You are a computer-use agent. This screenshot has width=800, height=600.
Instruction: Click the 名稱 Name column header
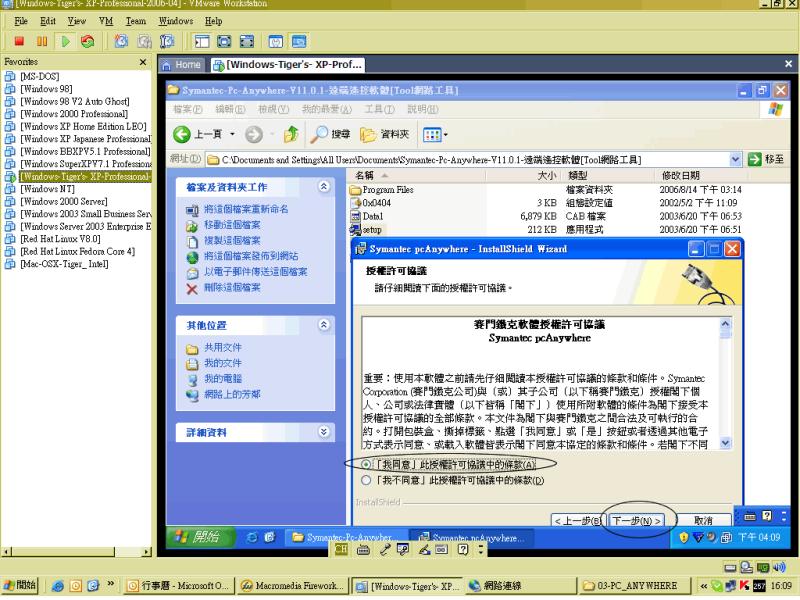click(417, 176)
